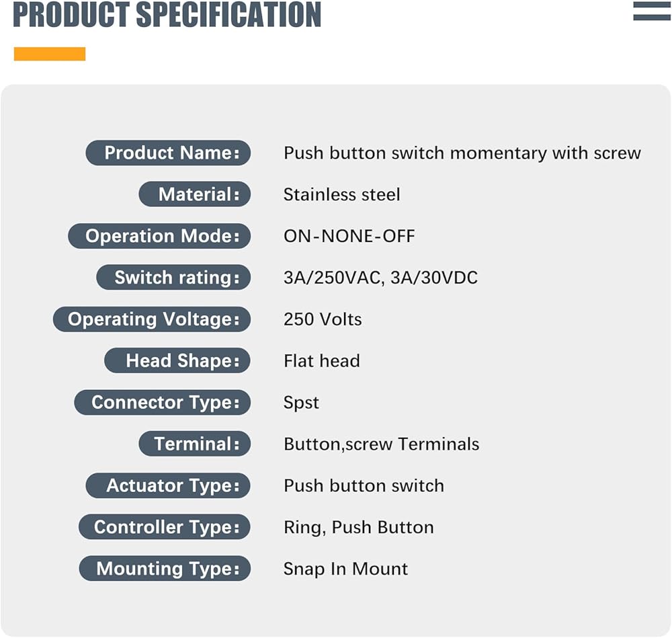Image resolution: width=672 pixels, height=638 pixels.
Task: Click the Stainless steel value text
Action: point(341,195)
